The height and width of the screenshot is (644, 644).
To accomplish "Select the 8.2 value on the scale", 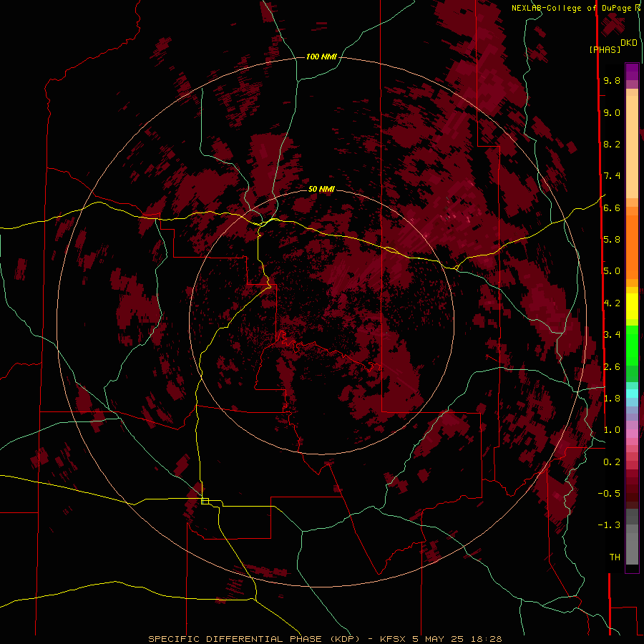I will pyautogui.click(x=612, y=144).
